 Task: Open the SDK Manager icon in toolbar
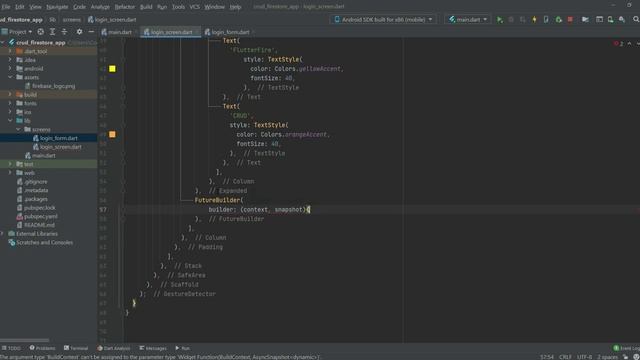coord(622,20)
